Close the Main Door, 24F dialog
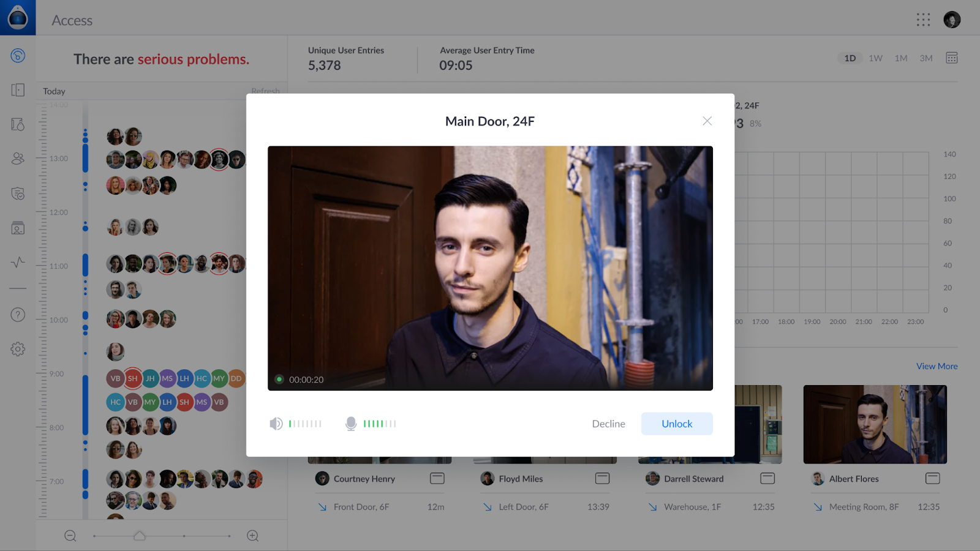980x551 pixels. click(x=707, y=121)
